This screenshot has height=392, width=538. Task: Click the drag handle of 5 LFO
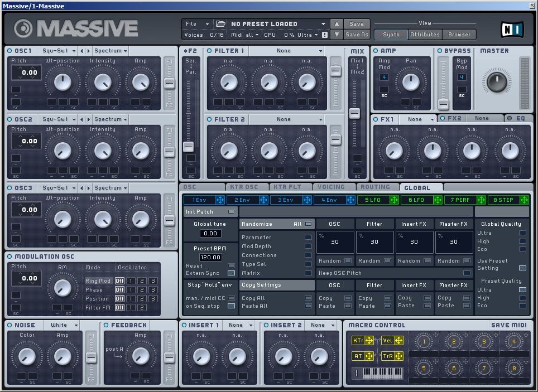point(394,200)
